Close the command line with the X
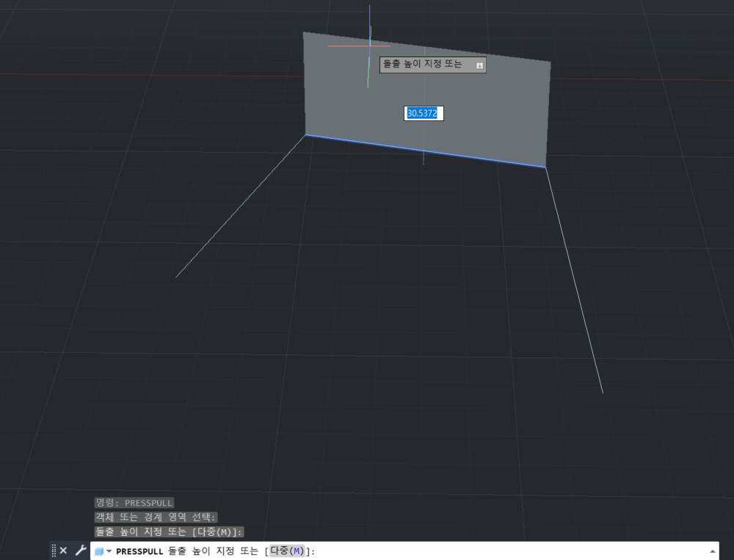734x560 pixels. coord(64,550)
